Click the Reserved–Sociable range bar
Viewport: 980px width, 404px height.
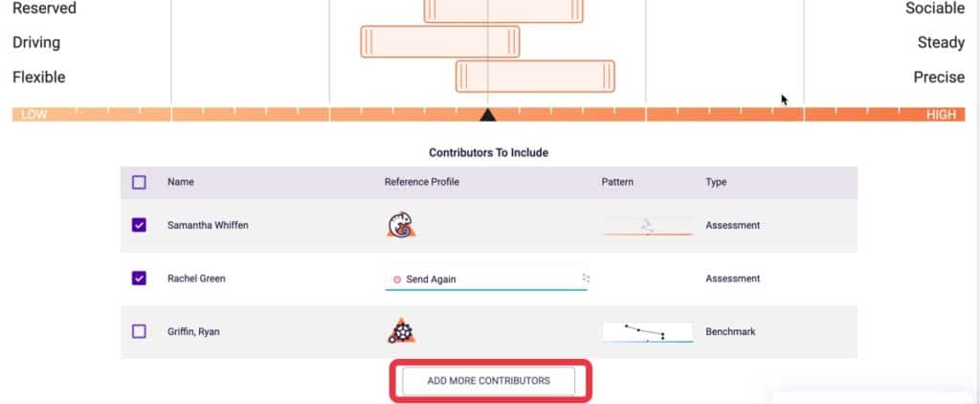503,11
